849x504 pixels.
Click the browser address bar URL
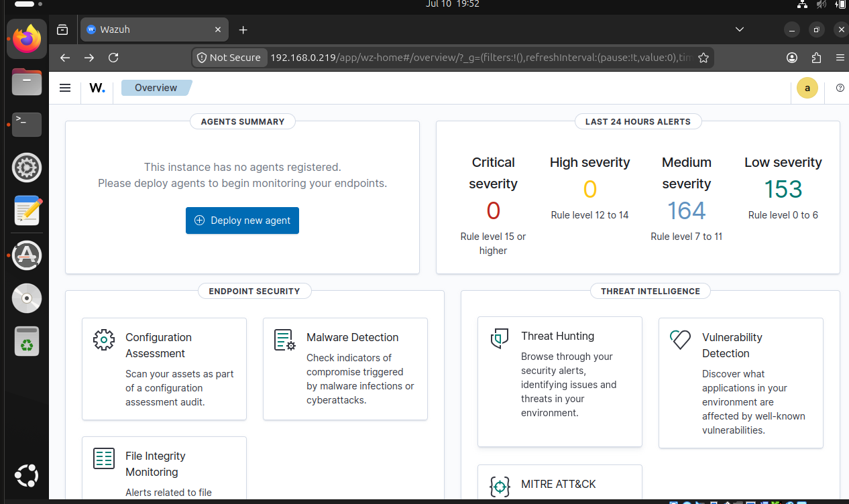point(480,58)
